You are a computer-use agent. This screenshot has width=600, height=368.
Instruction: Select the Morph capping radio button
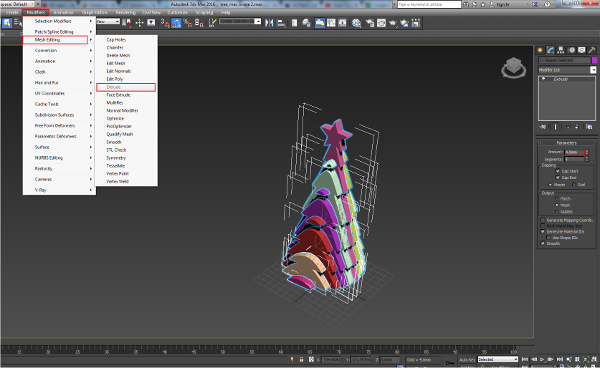tap(550, 184)
